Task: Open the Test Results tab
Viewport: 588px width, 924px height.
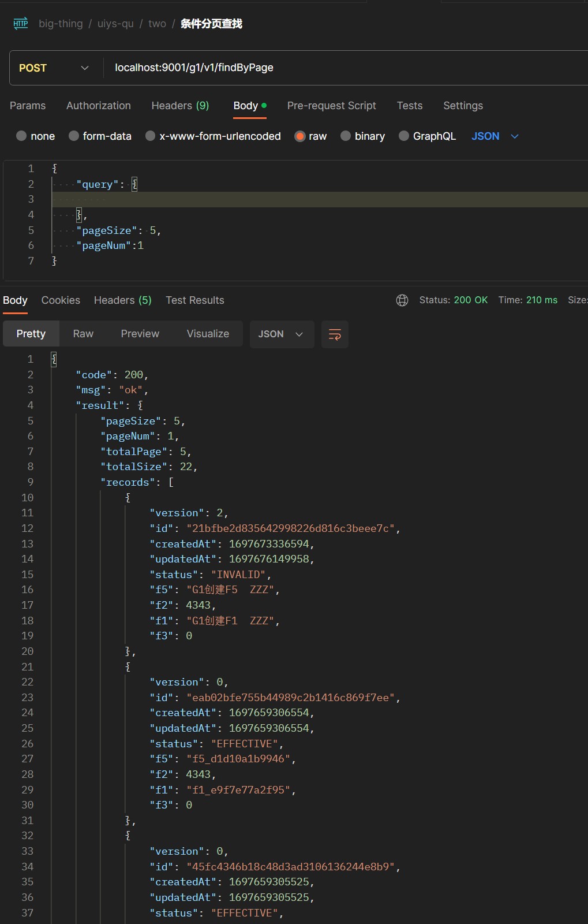Action: pos(195,300)
